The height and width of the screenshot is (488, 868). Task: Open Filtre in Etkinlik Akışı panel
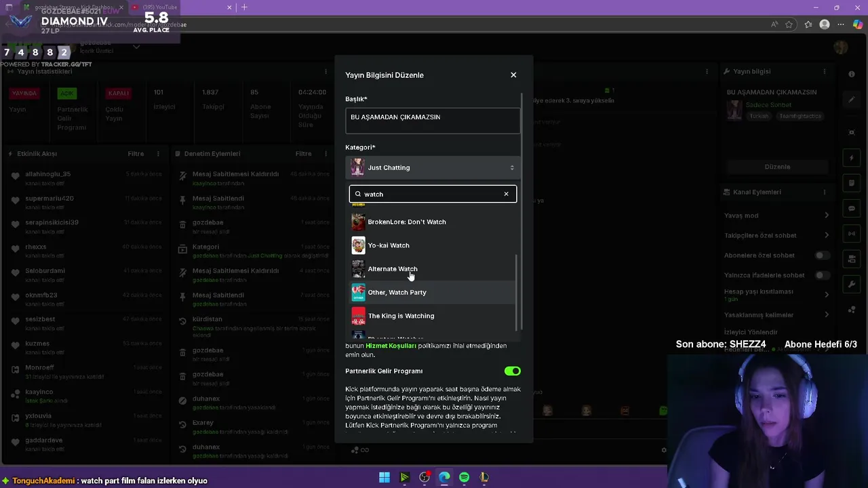136,154
